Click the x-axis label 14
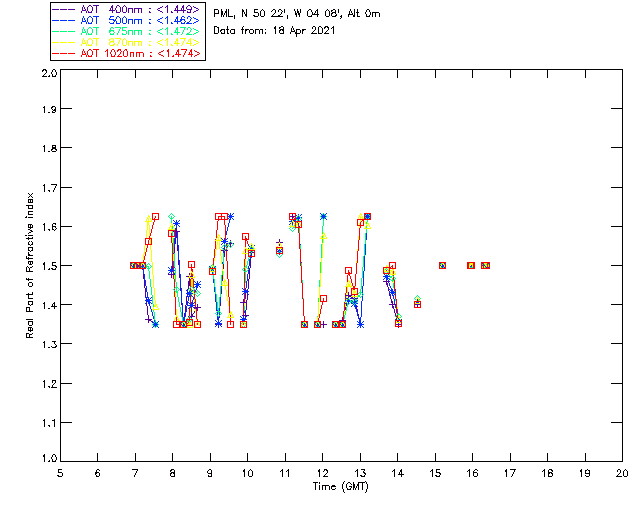This screenshot has height=512, width=640. [398, 473]
